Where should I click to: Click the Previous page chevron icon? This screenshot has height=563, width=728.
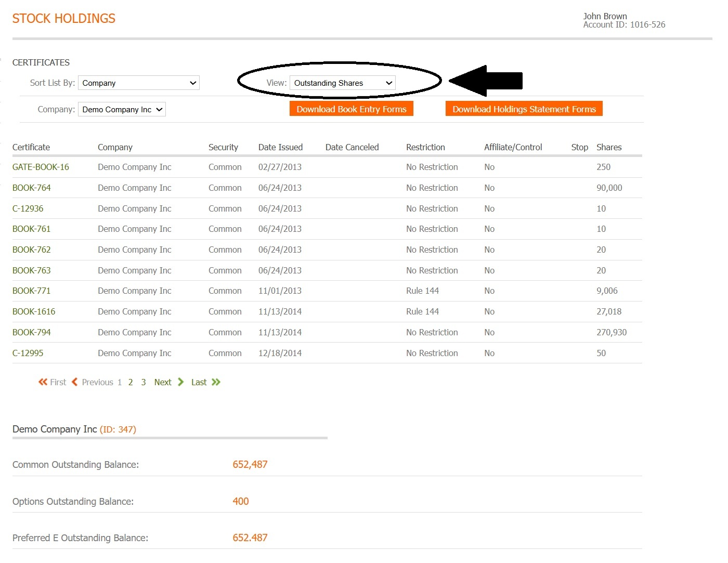(x=75, y=382)
